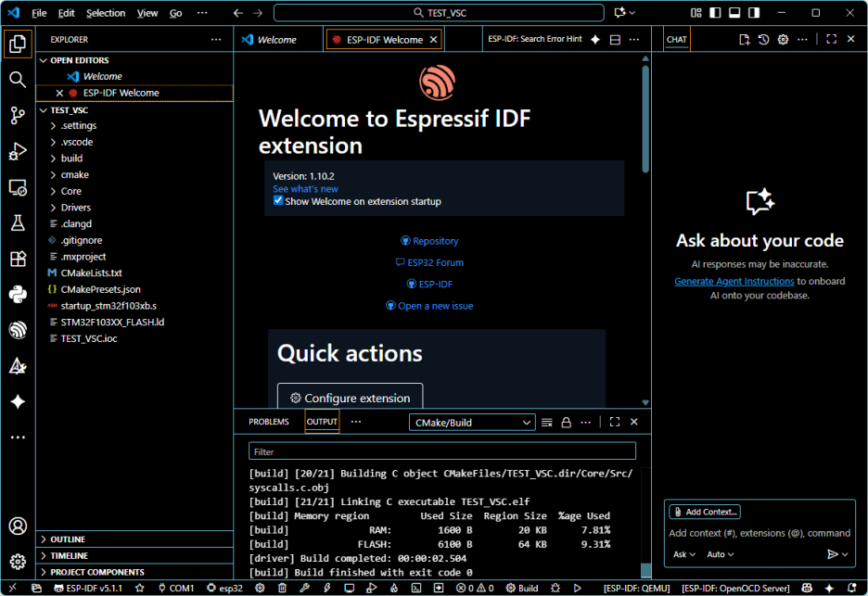Open the Selection menu
This screenshot has height=596, width=868.
click(x=106, y=13)
